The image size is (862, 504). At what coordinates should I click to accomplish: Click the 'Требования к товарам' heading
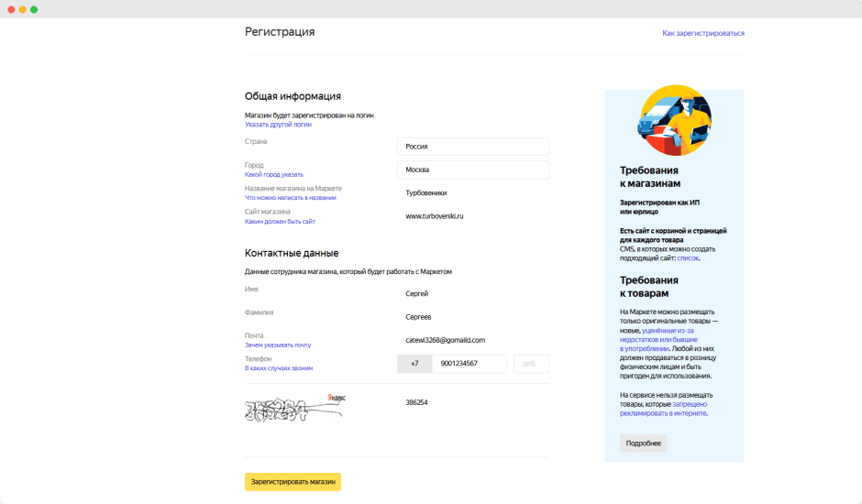click(x=649, y=287)
